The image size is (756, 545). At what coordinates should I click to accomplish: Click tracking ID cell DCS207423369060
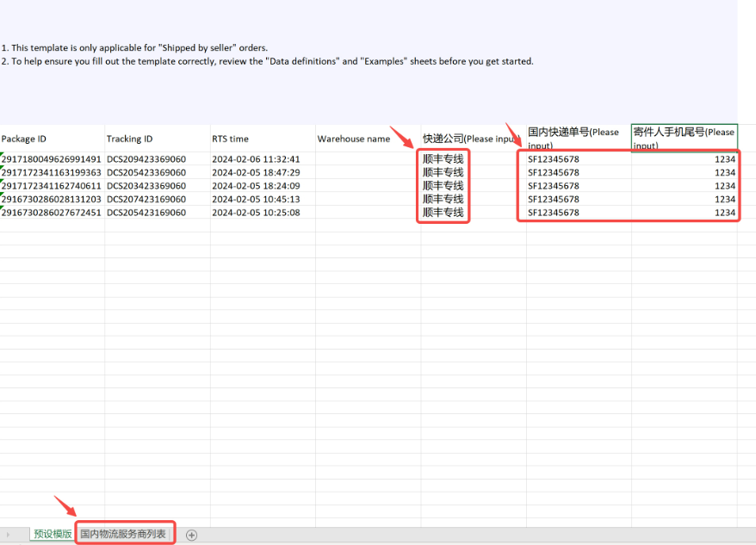(158, 199)
